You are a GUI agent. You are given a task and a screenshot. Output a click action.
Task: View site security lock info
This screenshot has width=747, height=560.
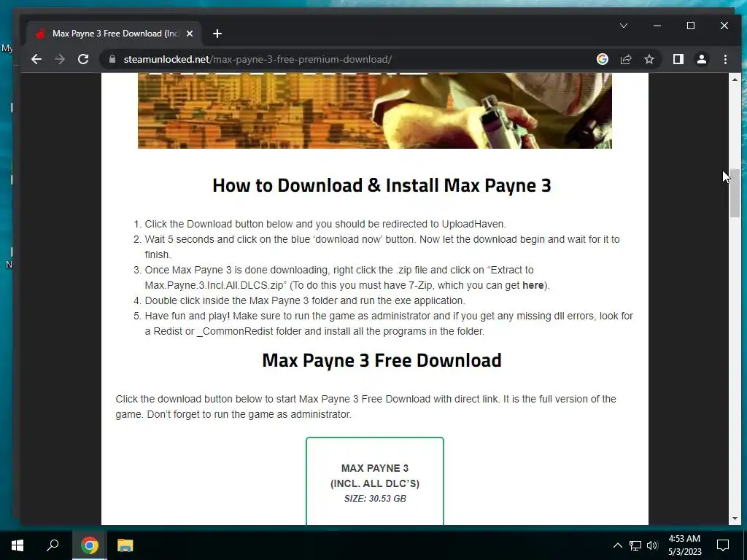click(x=112, y=59)
